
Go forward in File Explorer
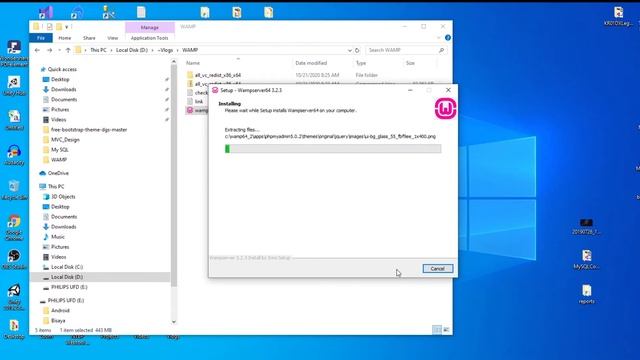pyautogui.click(x=49, y=50)
